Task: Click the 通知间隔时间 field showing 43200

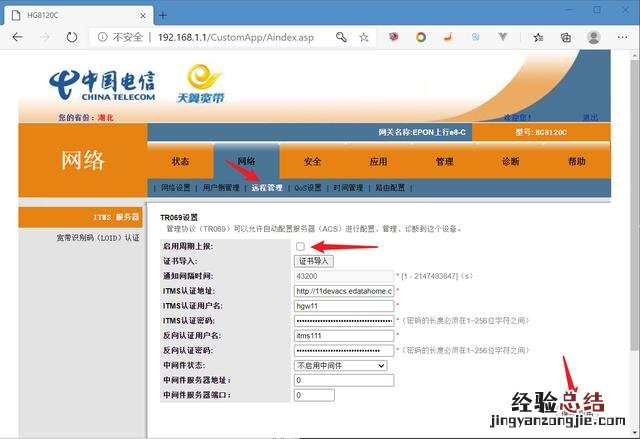Action: [x=344, y=276]
